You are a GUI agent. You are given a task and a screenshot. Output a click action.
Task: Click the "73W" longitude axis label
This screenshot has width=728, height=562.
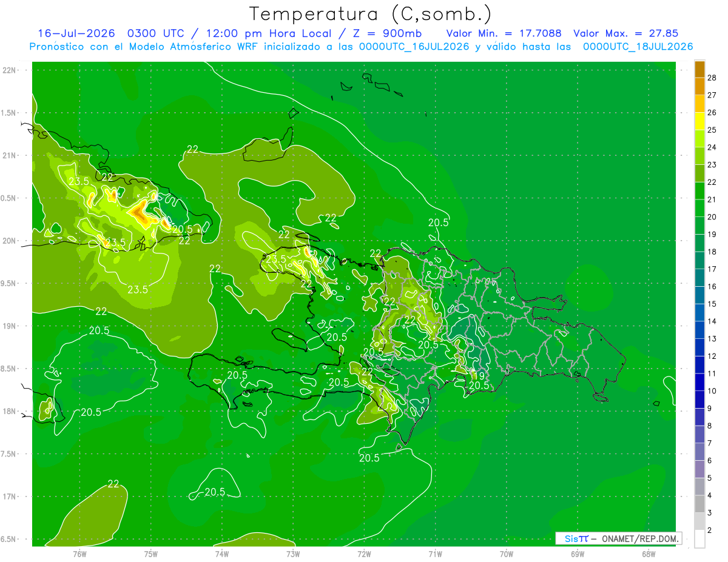(x=293, y=554)
